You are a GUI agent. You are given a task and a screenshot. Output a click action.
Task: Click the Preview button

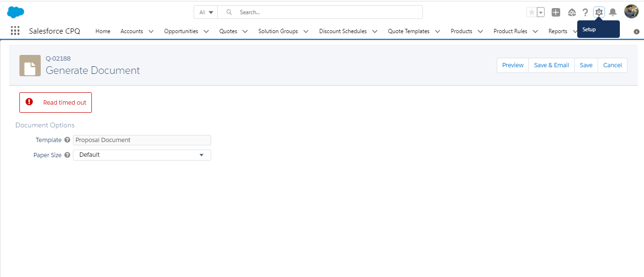[512, 65]
